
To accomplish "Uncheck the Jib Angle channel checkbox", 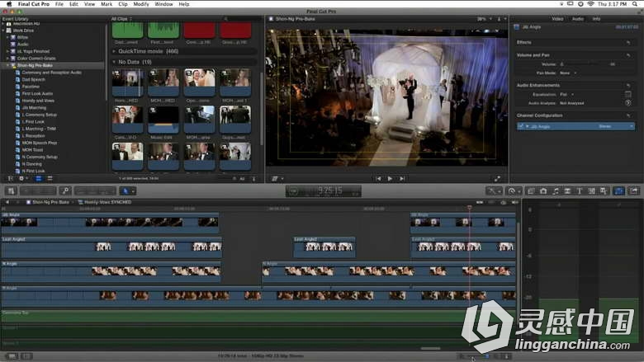I will click(521, 126).
